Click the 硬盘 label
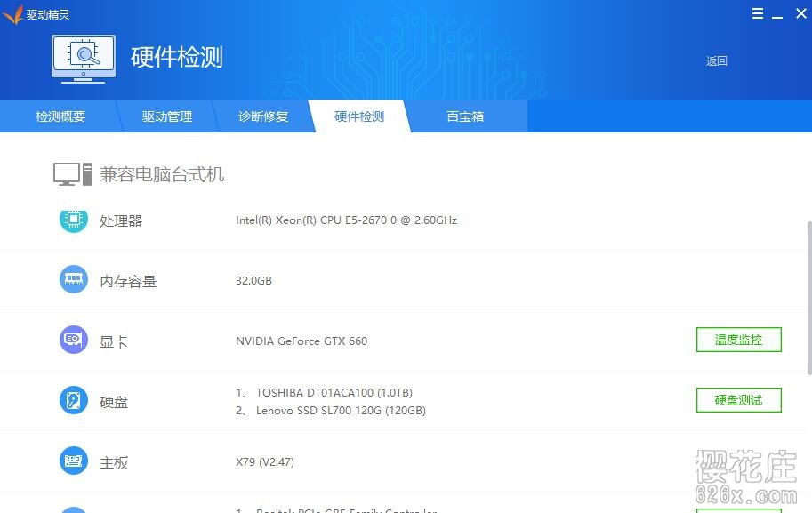 (114, 402)
